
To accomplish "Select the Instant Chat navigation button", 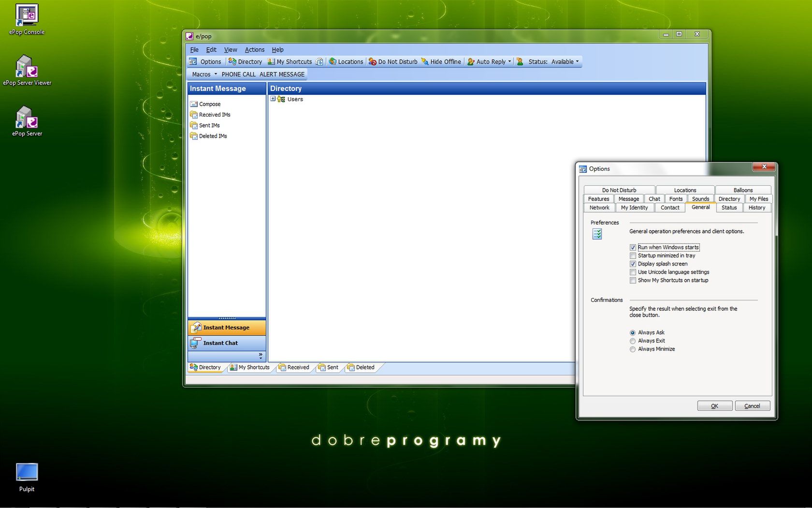I will coord(227,343).
